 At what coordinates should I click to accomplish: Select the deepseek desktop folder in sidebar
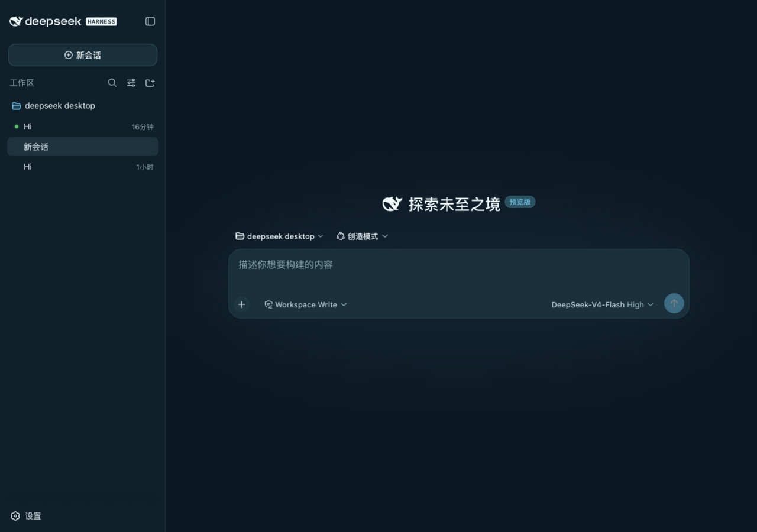pos(83,106)
